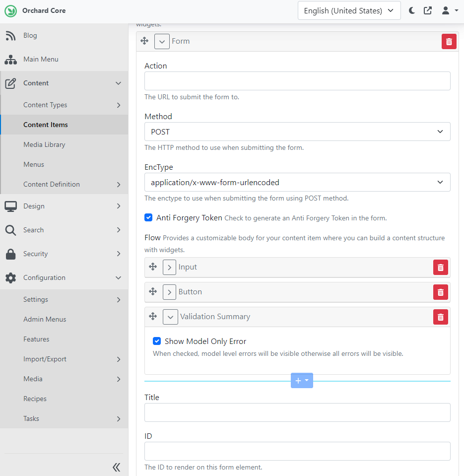The width and height of the screenshot is (464, 476).
Task: Open Recipes in sidebar
Action: pyautogui.click(x=64, y=399)
